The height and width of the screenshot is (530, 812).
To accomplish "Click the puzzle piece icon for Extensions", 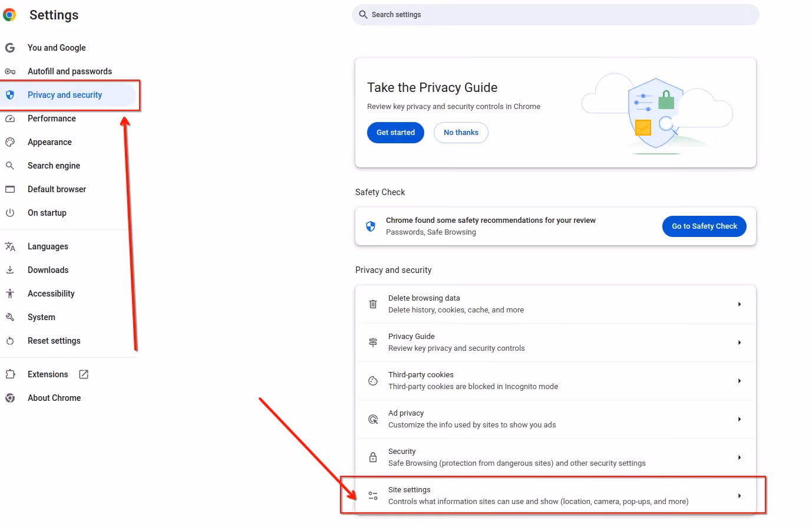I will tap(10, 374).
